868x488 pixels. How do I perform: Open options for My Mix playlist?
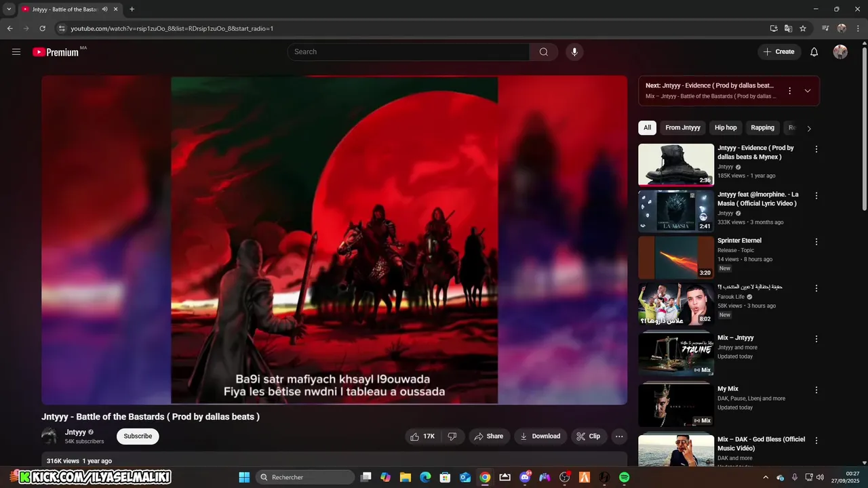click(816, 390)
